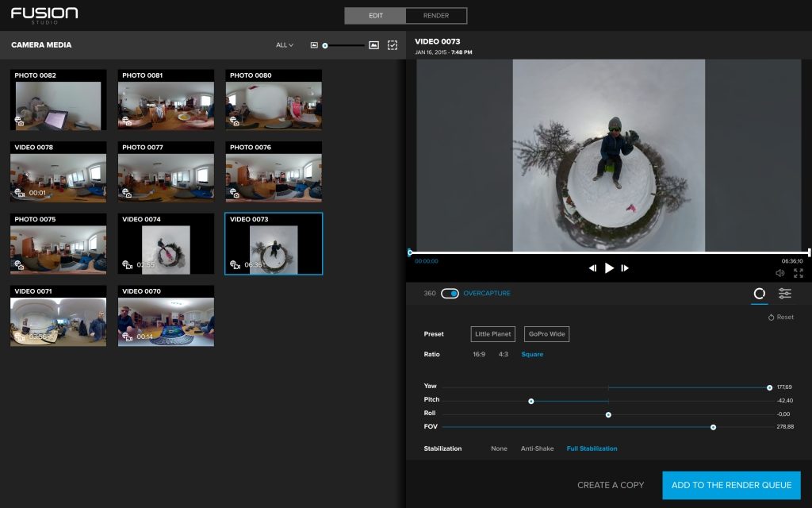Viewport: 812px width, 508px height.
Task: Switch to the EDIT tab
Action: (x=375, y=16)
